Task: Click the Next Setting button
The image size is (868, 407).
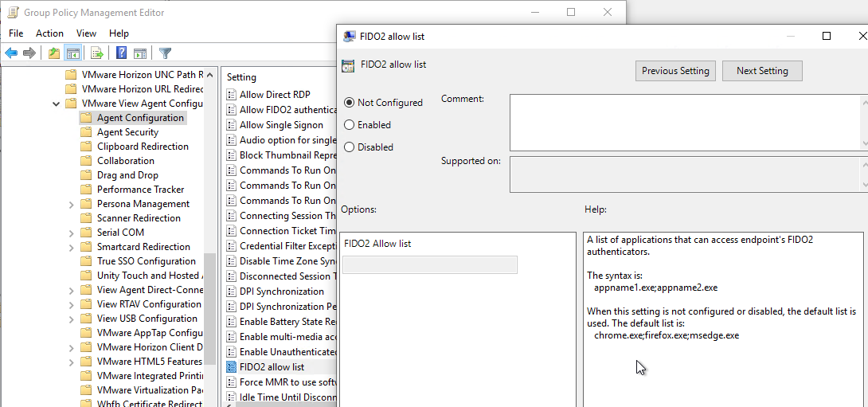Action: [x=762, y=71]
